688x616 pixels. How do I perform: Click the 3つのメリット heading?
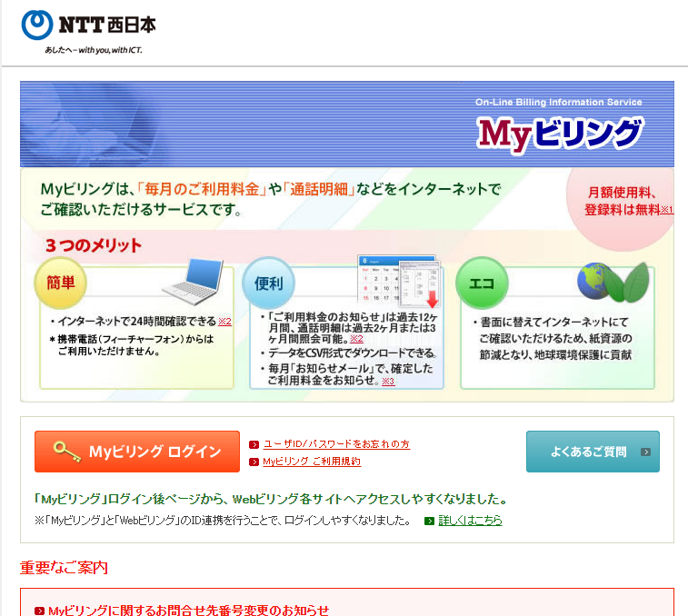click(x=94, y=244)
